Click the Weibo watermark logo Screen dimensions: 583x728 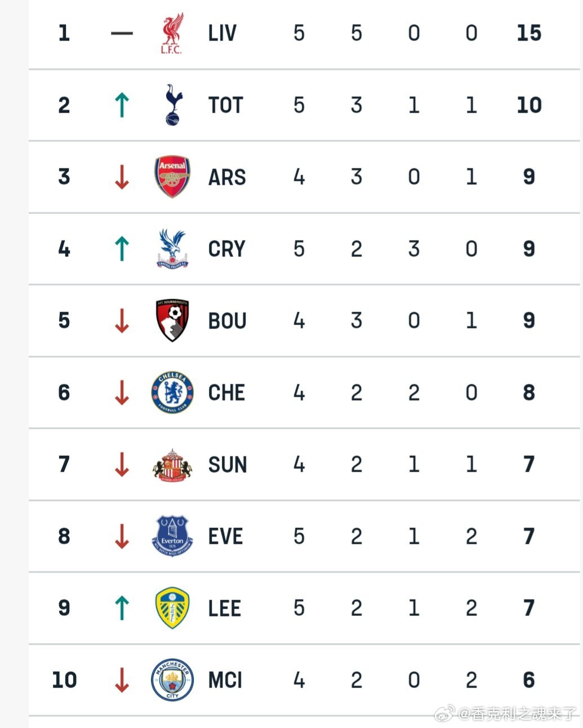(444, 714)
